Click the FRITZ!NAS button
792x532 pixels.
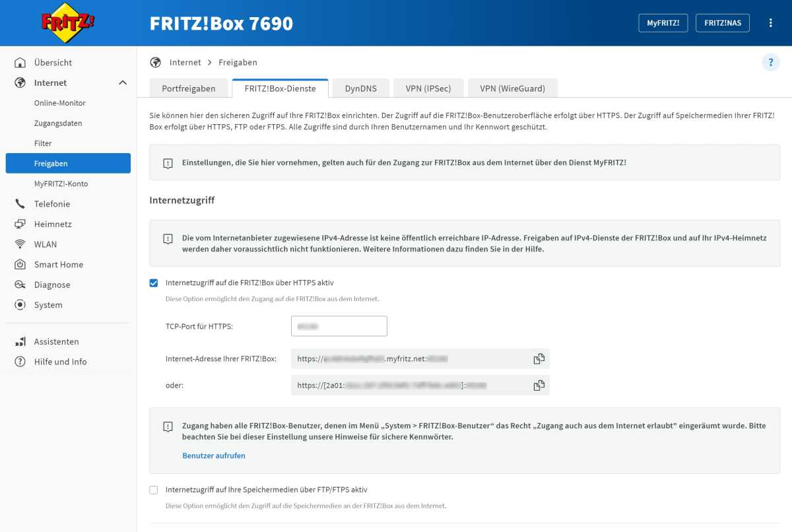point(723,23)
